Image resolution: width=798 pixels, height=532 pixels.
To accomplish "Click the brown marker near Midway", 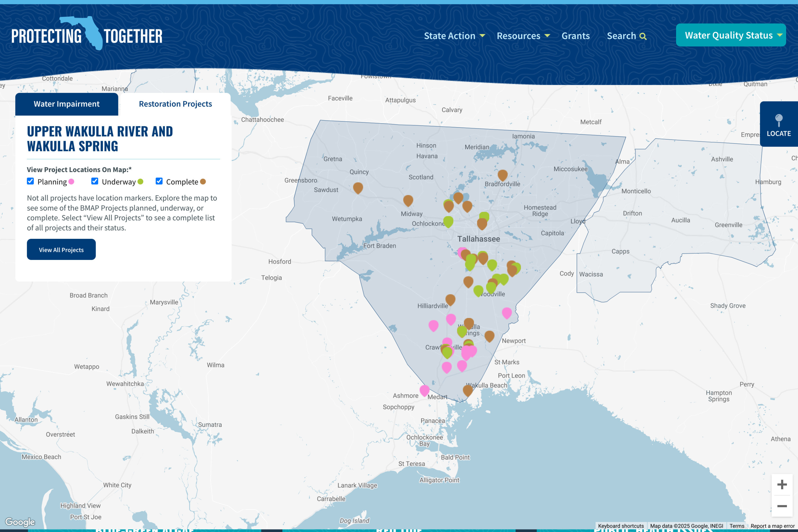I will pyautogui.click(x=408, y=200).
